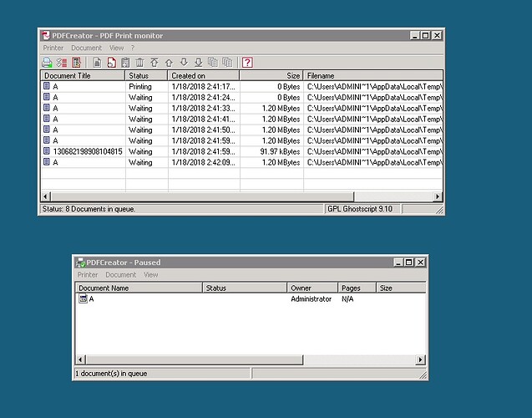Move document to bottom arrow icon
The image size is (532, 418).
(199, 63)
